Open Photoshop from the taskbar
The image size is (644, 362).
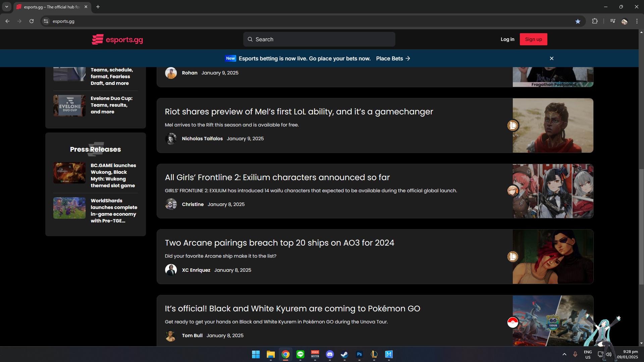click(359, 354)
